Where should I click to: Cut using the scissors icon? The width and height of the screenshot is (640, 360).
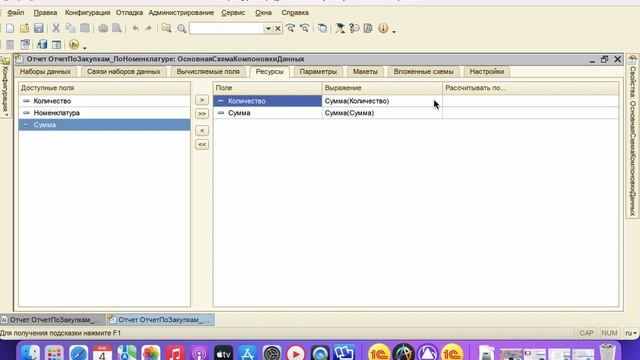[x=56, y=28]
